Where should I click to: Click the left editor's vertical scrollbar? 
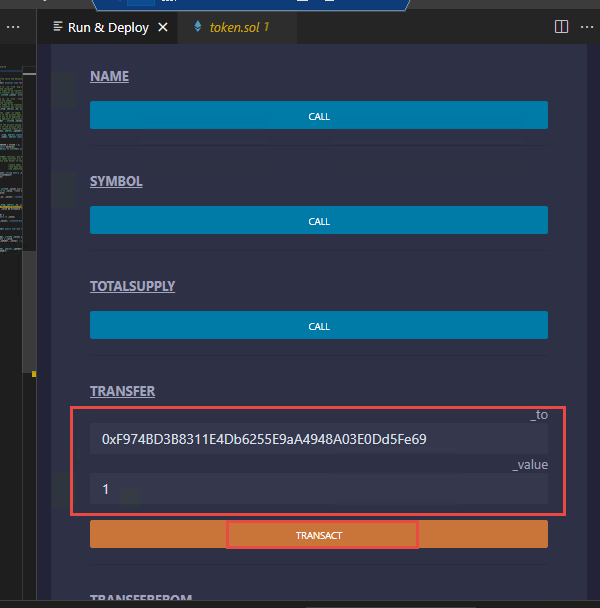32,300
